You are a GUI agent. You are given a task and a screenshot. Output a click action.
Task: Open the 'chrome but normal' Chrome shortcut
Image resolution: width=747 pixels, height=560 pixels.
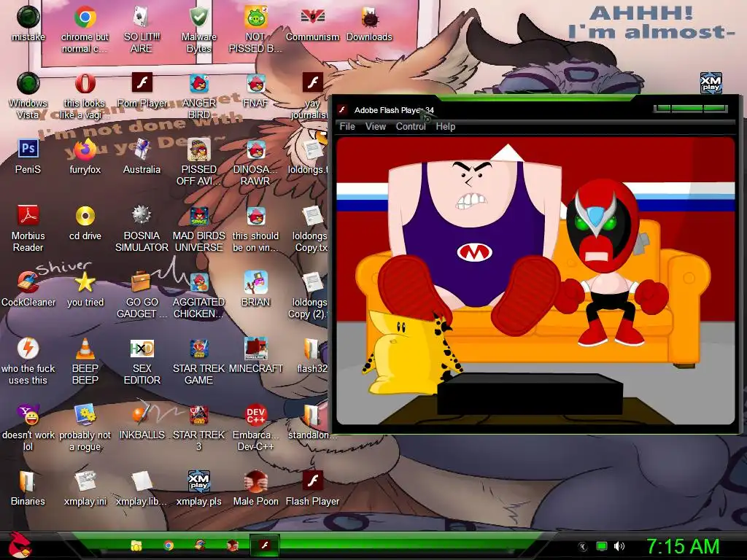pyautogui.click(x=85, y=29)
